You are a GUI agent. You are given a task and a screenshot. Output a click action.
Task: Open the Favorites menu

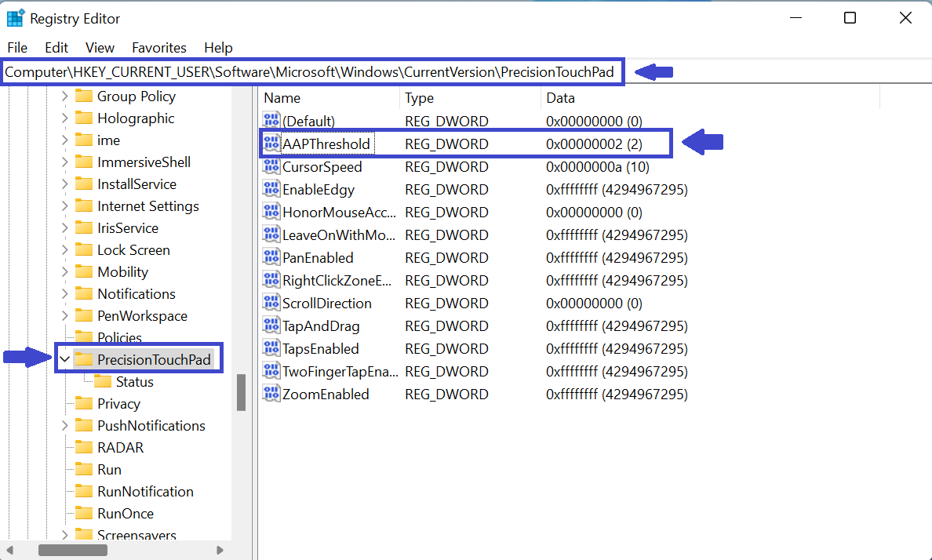coord(158,48)
